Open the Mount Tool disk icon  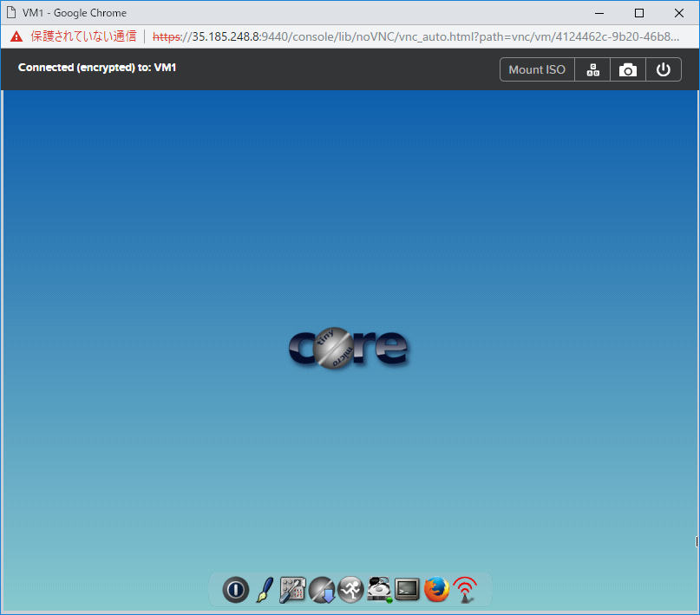point(379,590)
